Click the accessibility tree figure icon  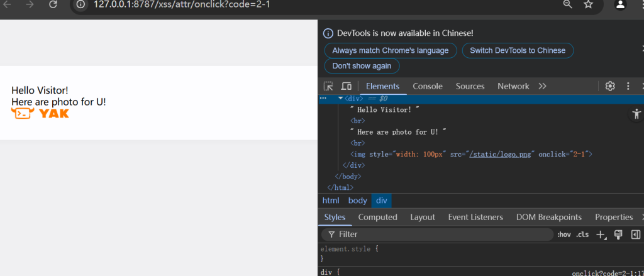coord(636,114)
